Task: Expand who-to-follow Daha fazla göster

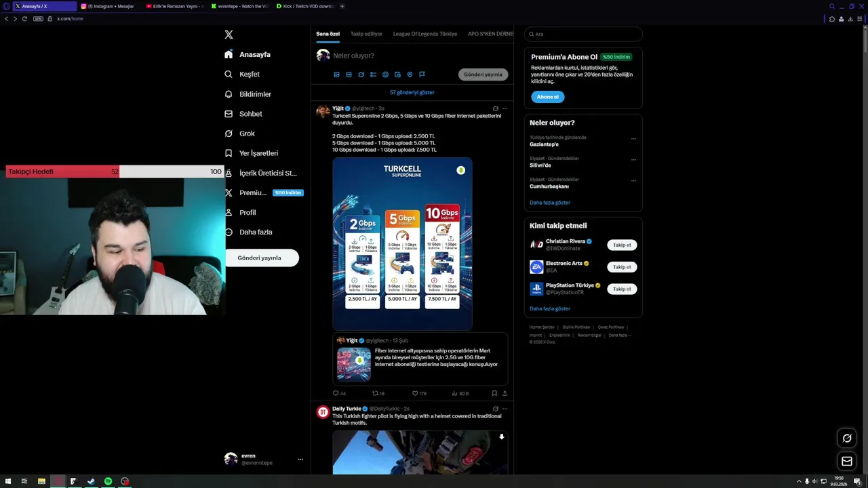Action: click(550, 308)
